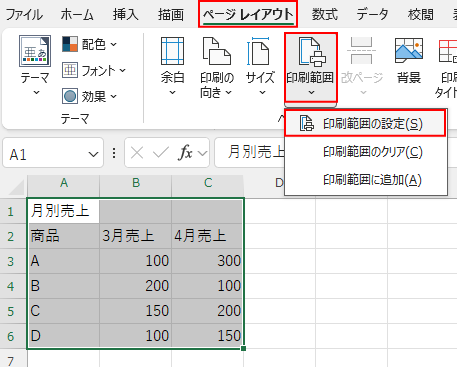Click cell B5 with value 150
Screen dimensions: 457x367
[136, 311]
